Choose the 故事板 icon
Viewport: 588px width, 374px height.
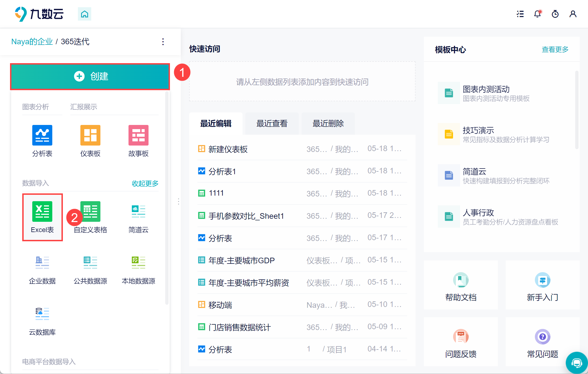coord(139,135)
